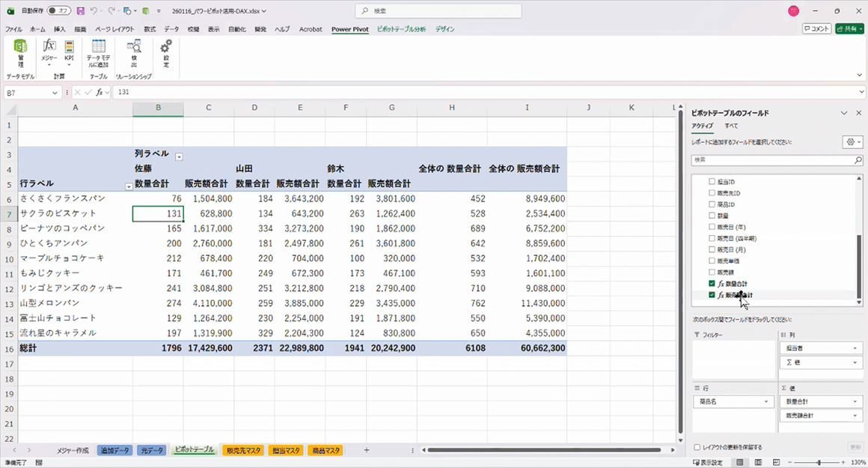Open the Name Box dropdown arrow
The image size is (868, 468).
point(54,93)
